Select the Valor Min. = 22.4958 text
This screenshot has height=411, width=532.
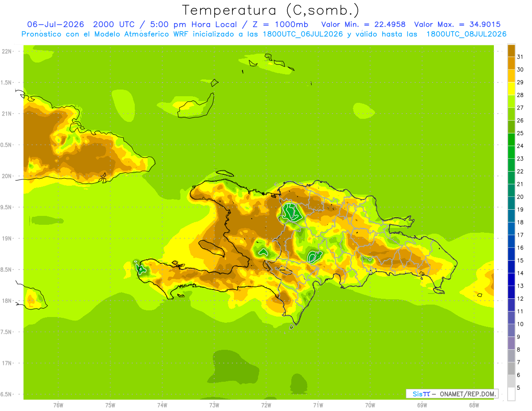click(364, 24)
